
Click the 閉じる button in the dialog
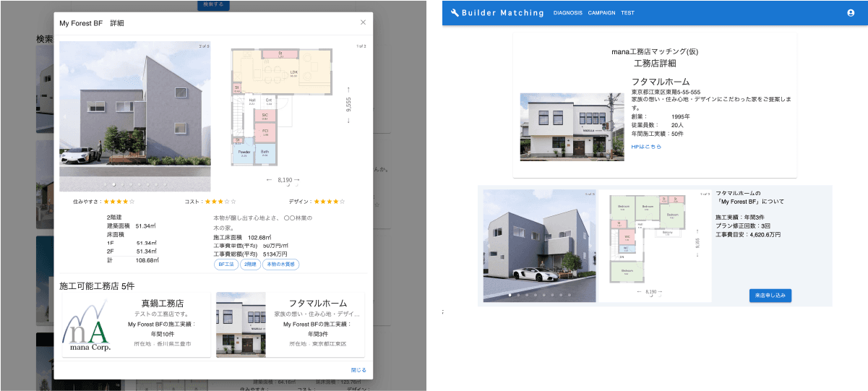tap(358, 370)
